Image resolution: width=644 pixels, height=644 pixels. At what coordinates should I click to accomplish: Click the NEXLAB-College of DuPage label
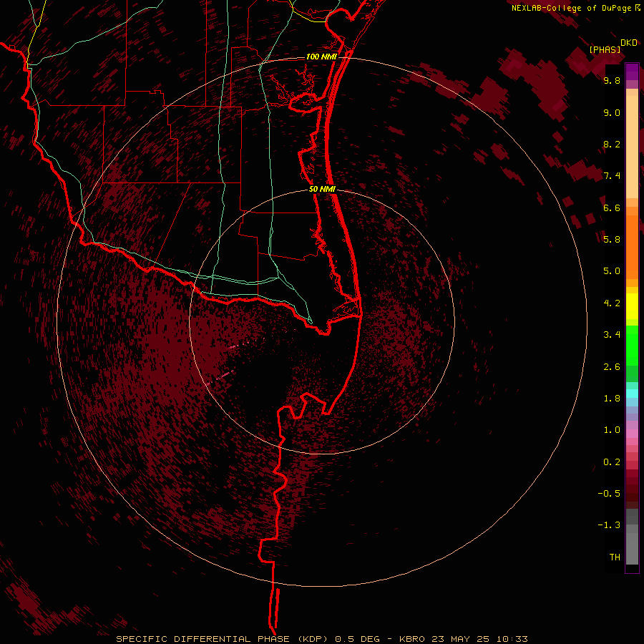click(x=571, y=8)
